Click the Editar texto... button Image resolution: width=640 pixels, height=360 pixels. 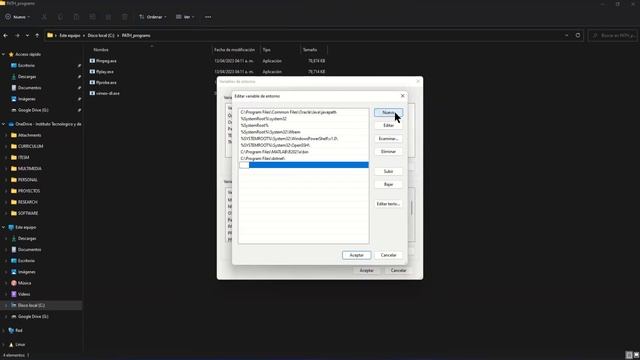388,204
